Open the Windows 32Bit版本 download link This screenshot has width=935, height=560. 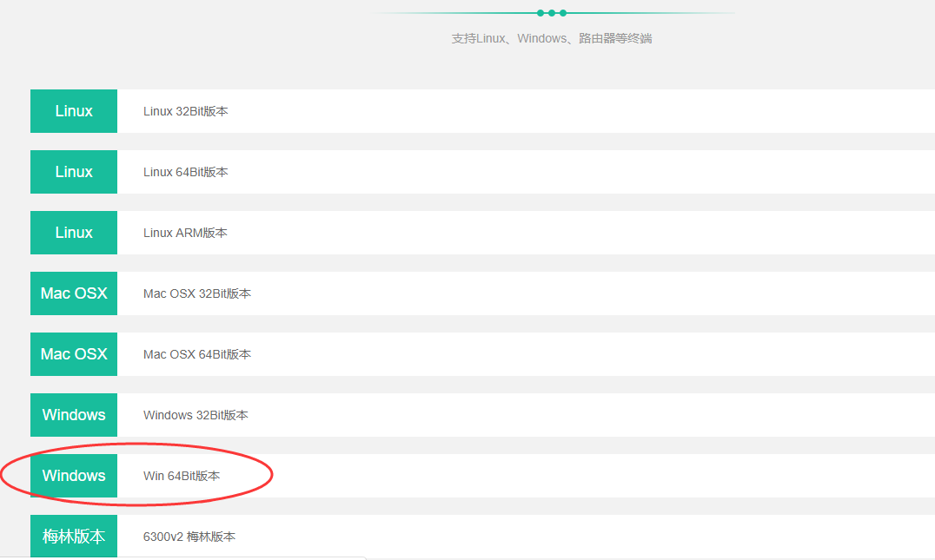click(196, 415)
